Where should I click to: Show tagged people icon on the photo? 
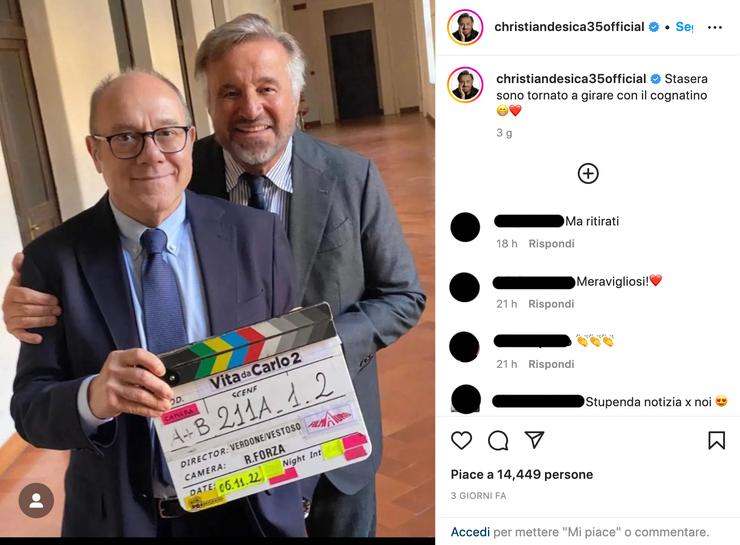point(36,501)
